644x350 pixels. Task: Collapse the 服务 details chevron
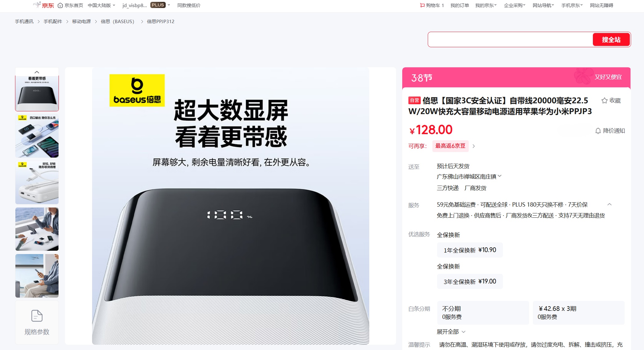click(x=609, y=204)
